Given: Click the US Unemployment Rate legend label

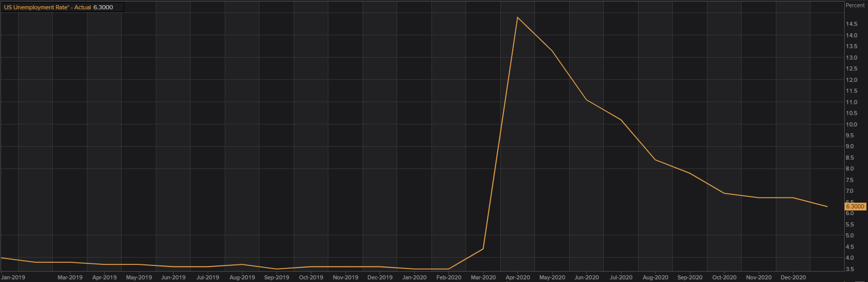Looking at the screenshot, I should coord(47,7).
